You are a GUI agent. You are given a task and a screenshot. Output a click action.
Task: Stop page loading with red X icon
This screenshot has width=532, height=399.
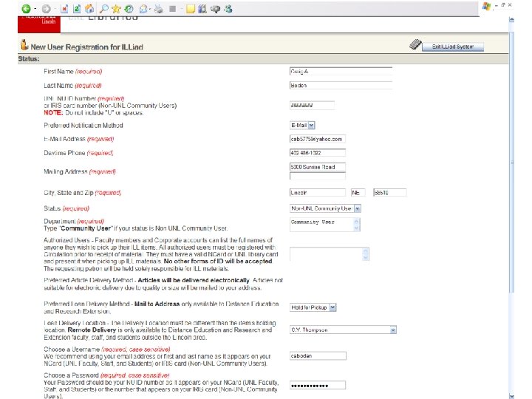point(64,9)
